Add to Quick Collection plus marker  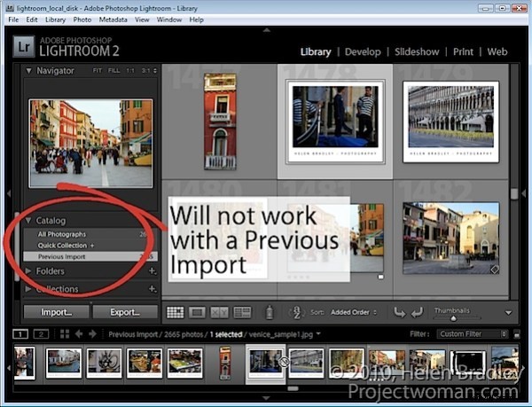pyautogui.click(x=92, y=246)
